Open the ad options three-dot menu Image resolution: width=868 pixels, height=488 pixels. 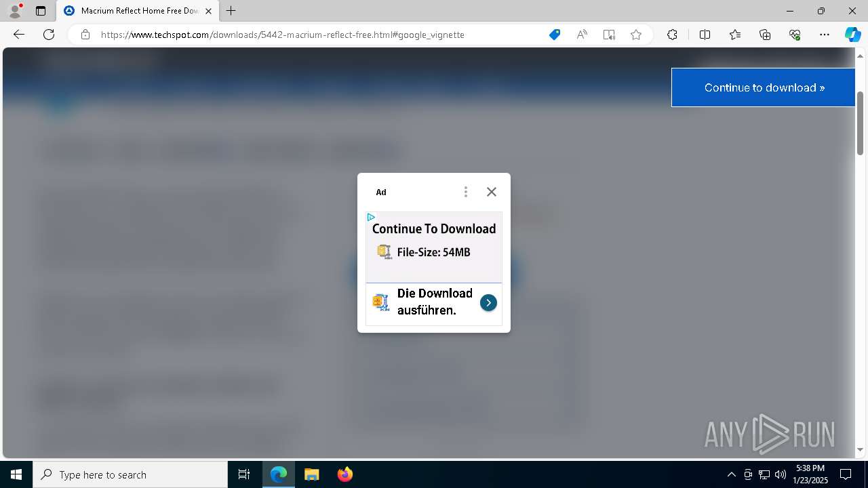(466, 192)
